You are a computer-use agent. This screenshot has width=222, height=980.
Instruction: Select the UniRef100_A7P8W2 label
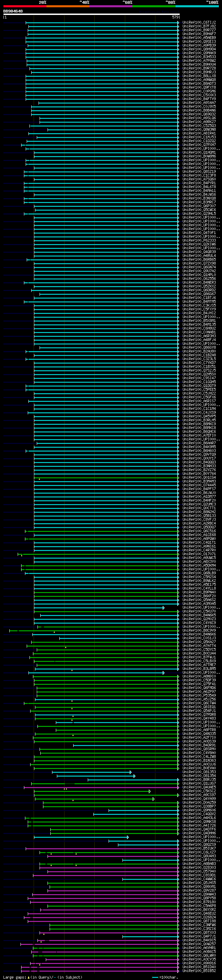[199, 60]
